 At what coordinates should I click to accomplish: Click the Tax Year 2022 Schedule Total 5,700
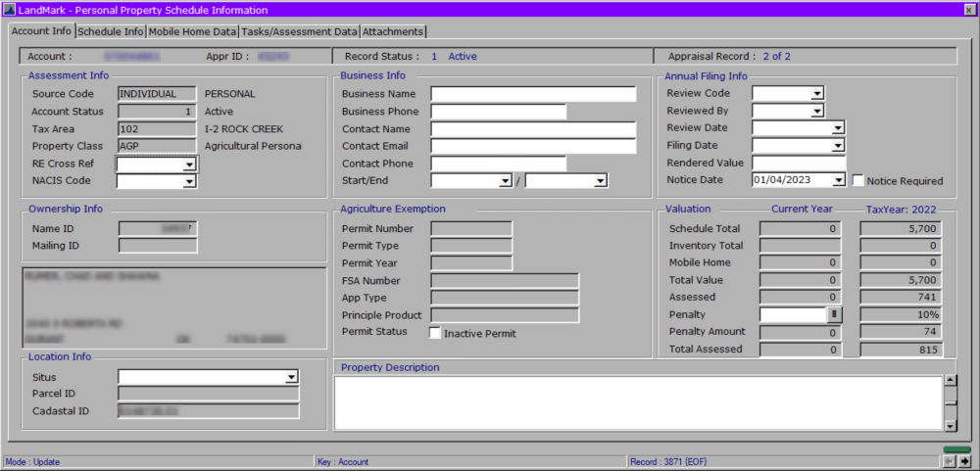click(901, 228)
